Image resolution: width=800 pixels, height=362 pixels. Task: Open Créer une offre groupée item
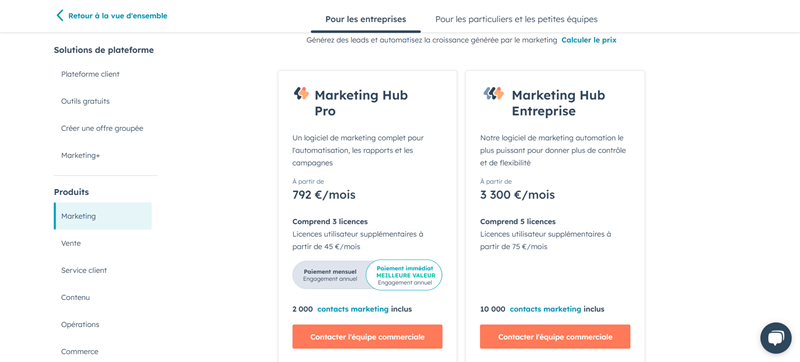102,128
